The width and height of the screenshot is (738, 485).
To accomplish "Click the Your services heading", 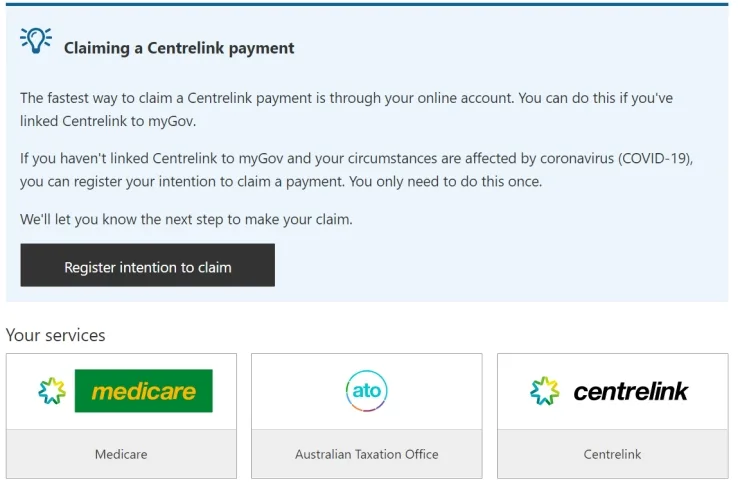I will tap(55, 335).
